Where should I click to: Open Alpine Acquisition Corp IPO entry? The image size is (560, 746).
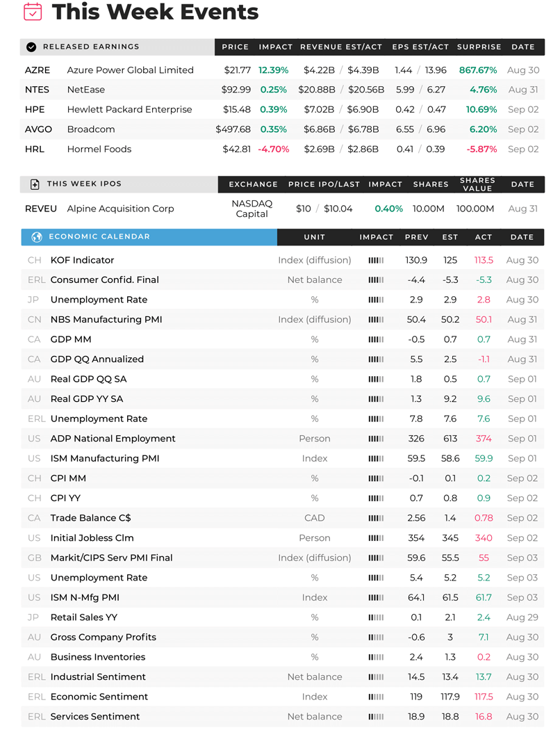tap(120, 209)
